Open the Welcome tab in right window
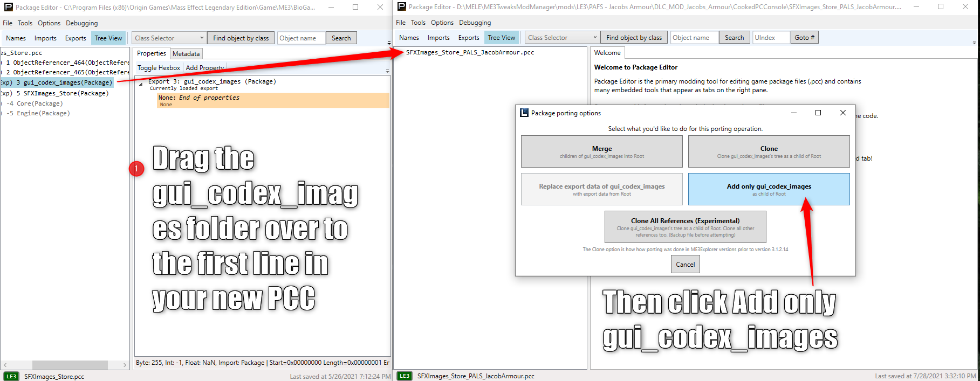Viewport: 980px width, 381px height. tap(607, 53)
